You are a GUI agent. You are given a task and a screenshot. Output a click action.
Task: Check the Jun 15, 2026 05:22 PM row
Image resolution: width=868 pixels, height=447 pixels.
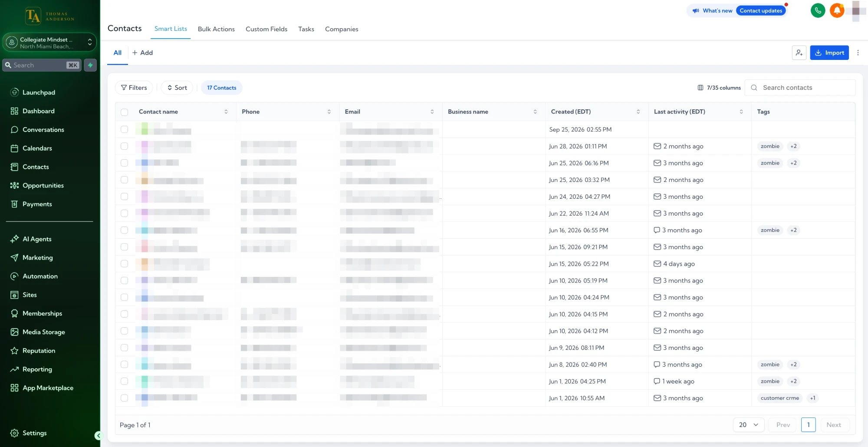(x=125, y=264)
